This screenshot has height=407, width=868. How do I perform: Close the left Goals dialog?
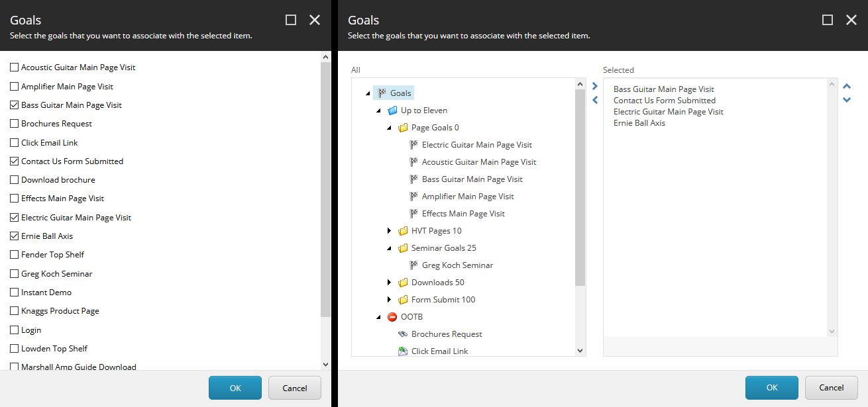[315, 20]
